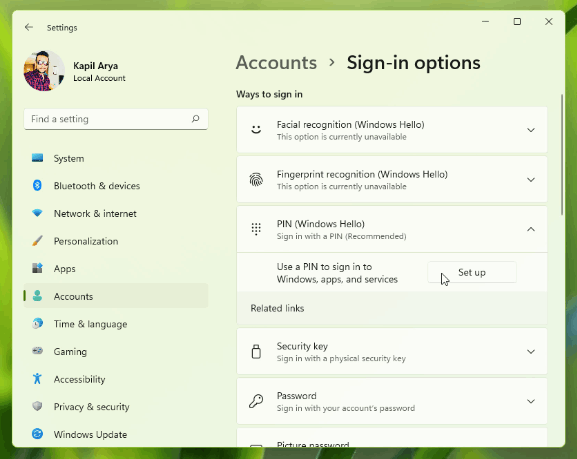Click the search magnifier icon
Screen dimensions: 577x459
pyautogui.click(x=195, y=119)
